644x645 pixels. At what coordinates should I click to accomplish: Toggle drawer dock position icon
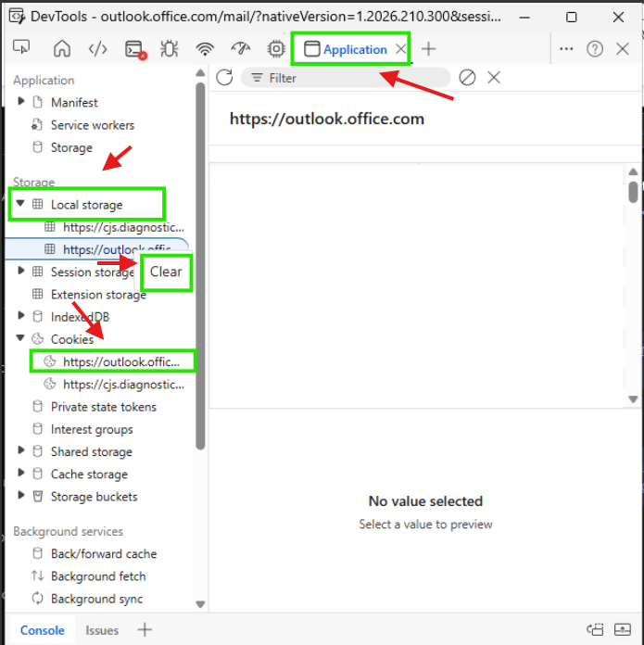coord(595,629)
